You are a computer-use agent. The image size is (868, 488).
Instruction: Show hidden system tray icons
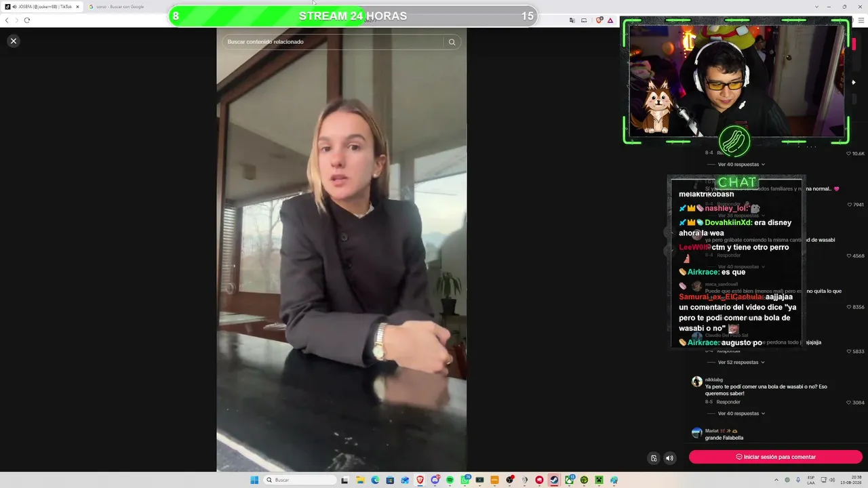pyautogui.click(x=776, y=480)
